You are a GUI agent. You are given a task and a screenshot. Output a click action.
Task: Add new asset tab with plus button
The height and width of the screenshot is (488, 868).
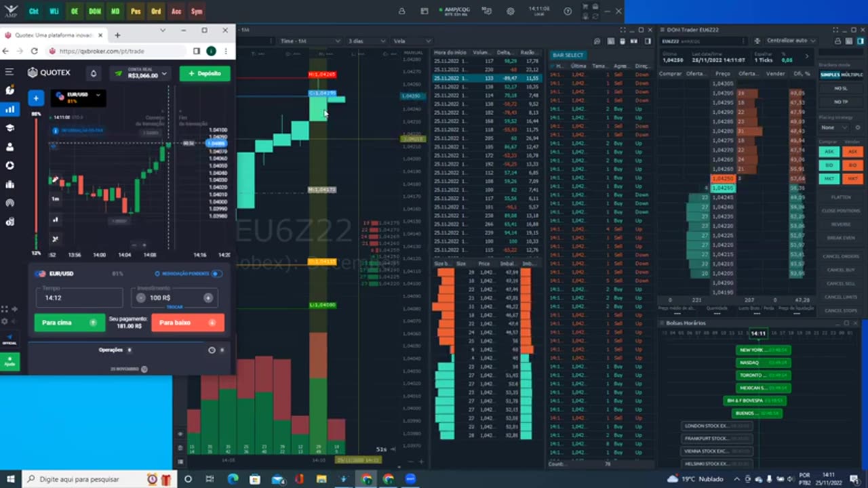(36, 98)
